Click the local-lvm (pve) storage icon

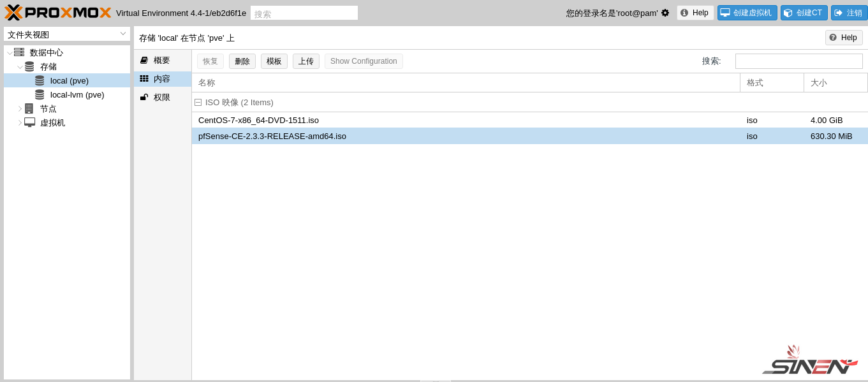point(40,94)
